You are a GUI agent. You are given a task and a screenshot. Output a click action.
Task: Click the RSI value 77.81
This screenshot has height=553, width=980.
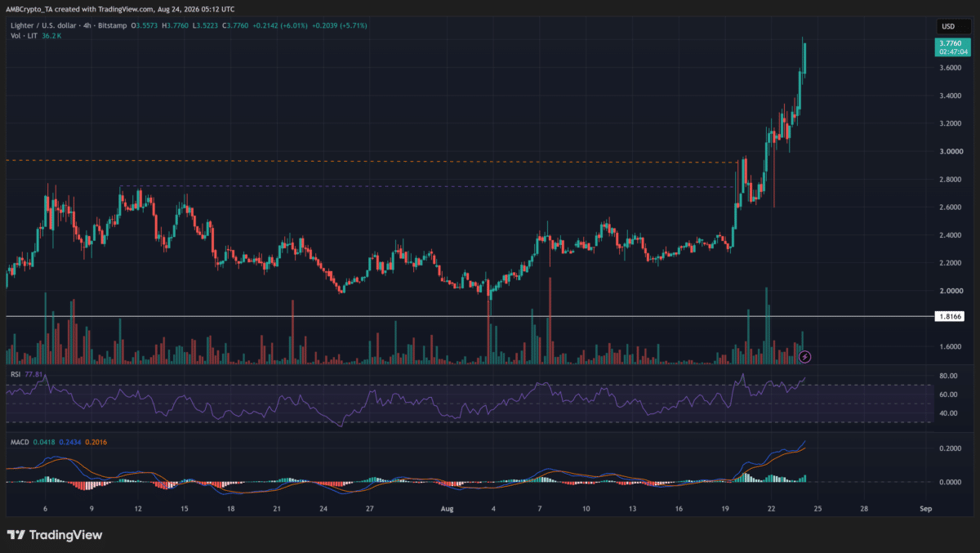click(33, 374)
